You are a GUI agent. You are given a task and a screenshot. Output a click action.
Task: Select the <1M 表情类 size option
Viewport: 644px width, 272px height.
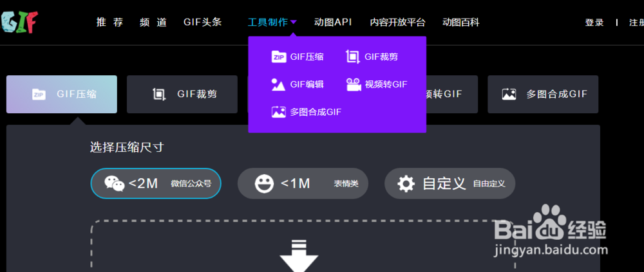[x=303, y=183]
